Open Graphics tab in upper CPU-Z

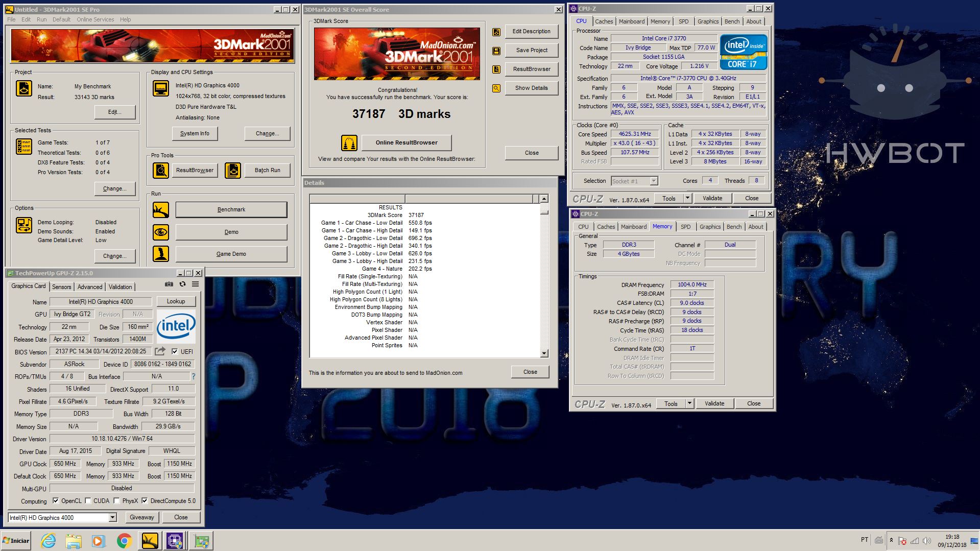(708, 21)
